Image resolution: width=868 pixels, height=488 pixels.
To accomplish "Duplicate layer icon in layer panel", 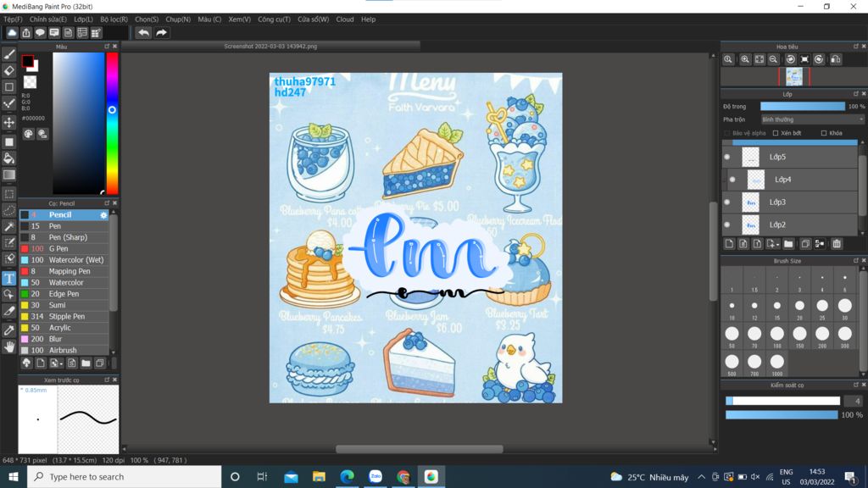I will pos(805,244).
